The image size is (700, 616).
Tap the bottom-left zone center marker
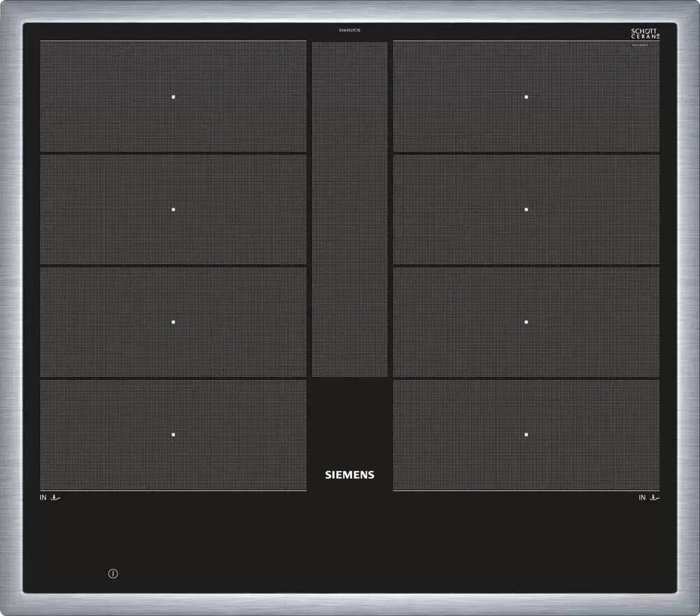click(x=174, y=435)
